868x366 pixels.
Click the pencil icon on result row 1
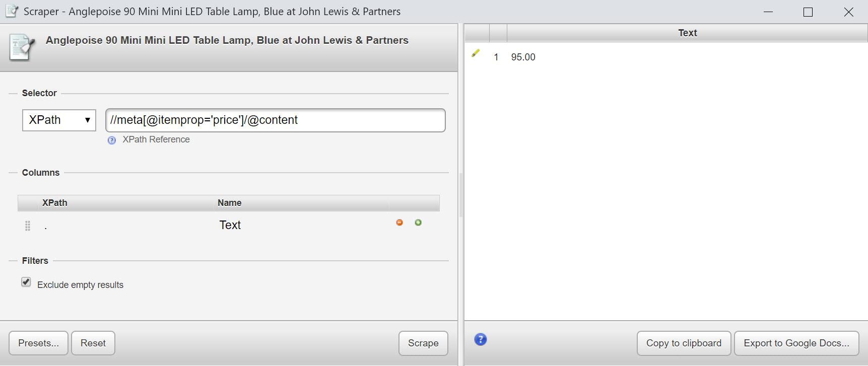point(476,53)
